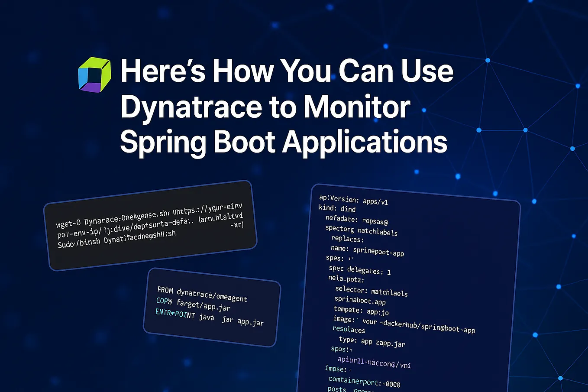Image resolution: width=588 pixels, height=392 pixels.
Task: Switch to the Dockerfile snippet panel
Action: coord(212,308)
